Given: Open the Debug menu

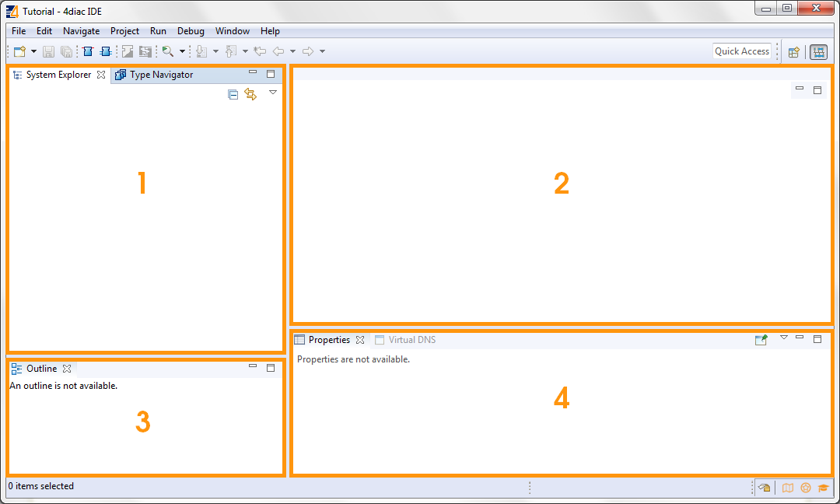Looking at the screenshot, I should coord(191,31).
